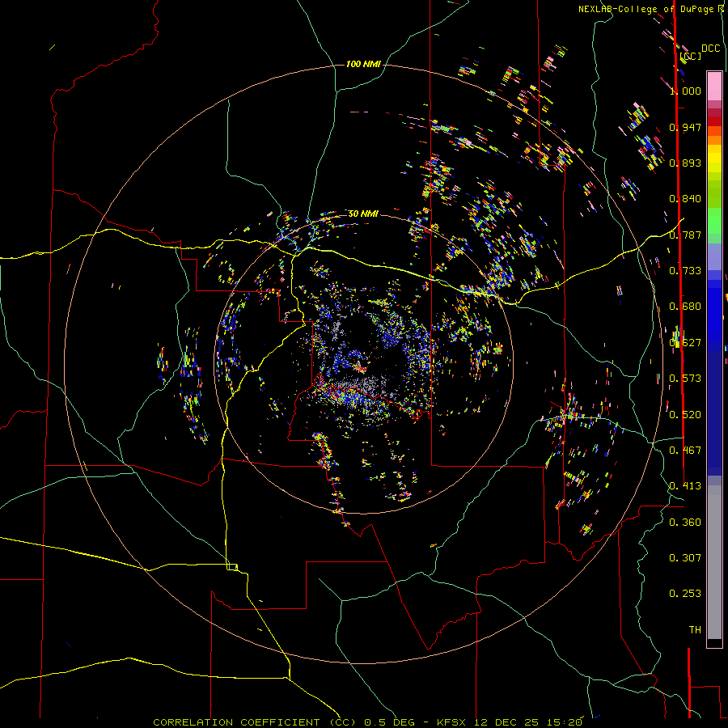Click the 0.787 legend value

click(x=685, y=235)
